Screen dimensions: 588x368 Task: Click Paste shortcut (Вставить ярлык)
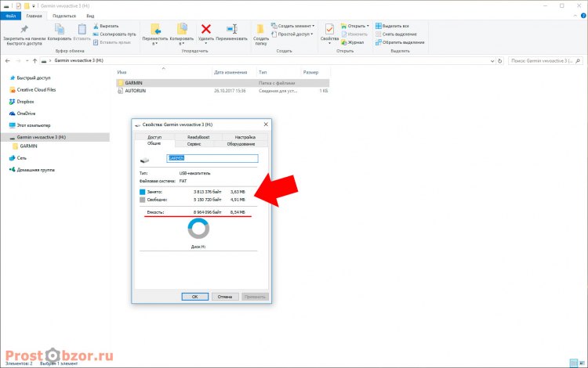112,42
